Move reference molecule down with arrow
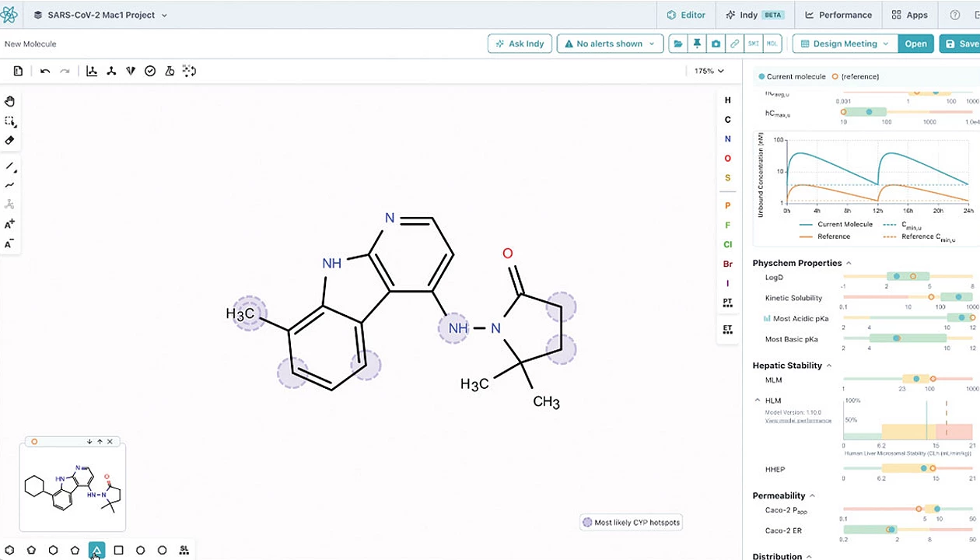Image resolution: width=980 pixels, height=560 pixels. coord(89,442)
